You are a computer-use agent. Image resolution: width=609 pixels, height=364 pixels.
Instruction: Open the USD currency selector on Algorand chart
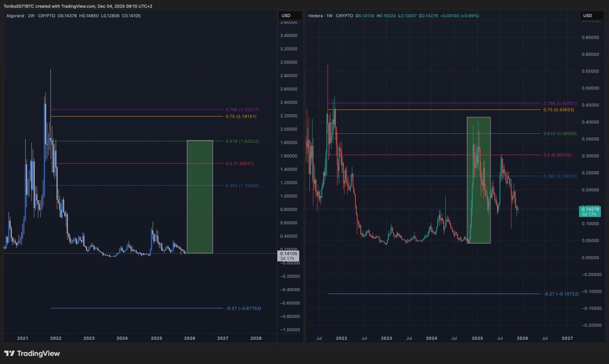tap(286, 16)
